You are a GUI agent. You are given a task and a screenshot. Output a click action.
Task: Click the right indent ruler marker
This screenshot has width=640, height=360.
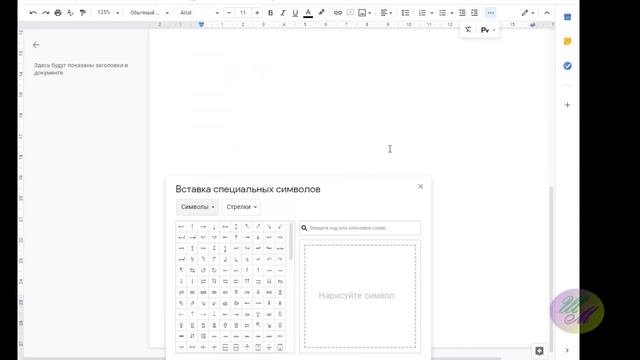(532, 25)
